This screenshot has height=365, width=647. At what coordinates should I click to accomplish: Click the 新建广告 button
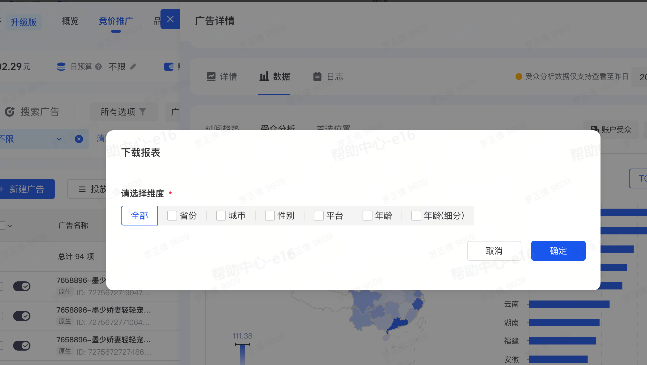[26, 189]
